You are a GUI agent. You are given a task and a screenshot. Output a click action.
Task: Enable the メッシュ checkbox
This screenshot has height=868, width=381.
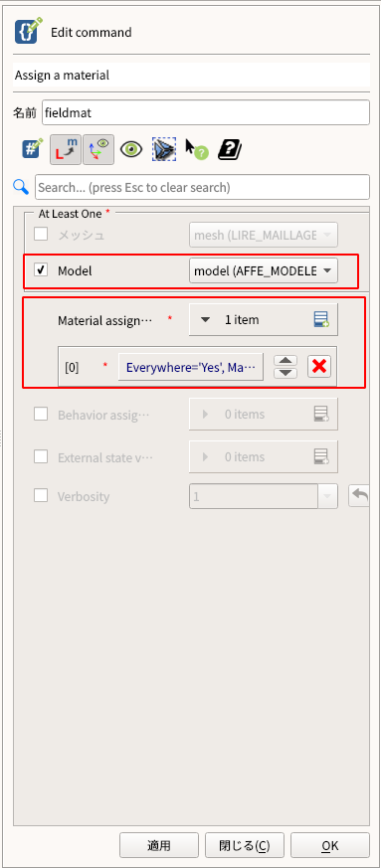41,235
